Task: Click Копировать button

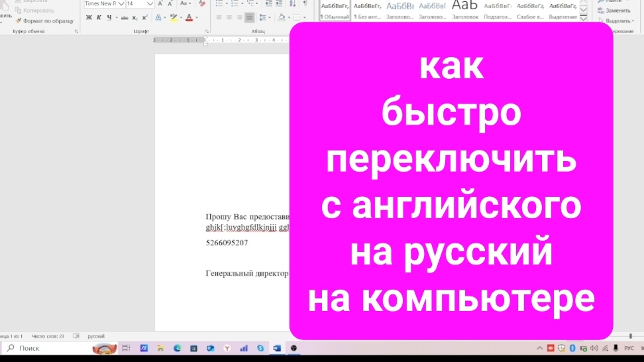Action: pos(35,10)
